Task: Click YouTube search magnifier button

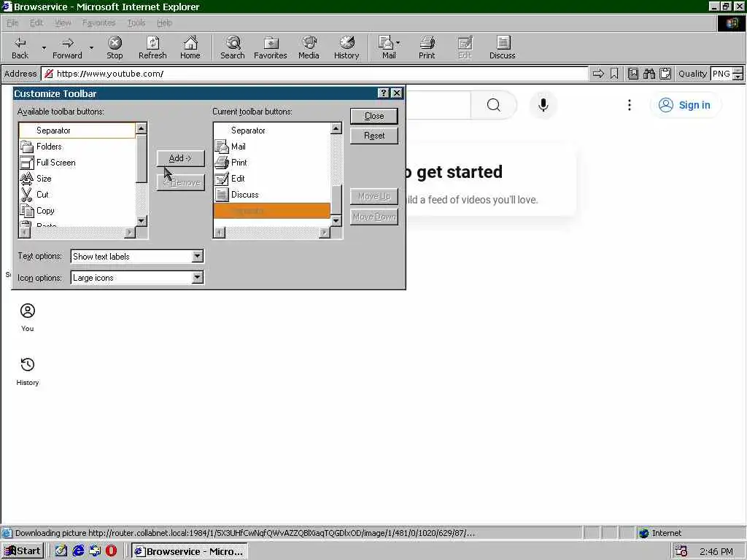Action: (494, 105)
